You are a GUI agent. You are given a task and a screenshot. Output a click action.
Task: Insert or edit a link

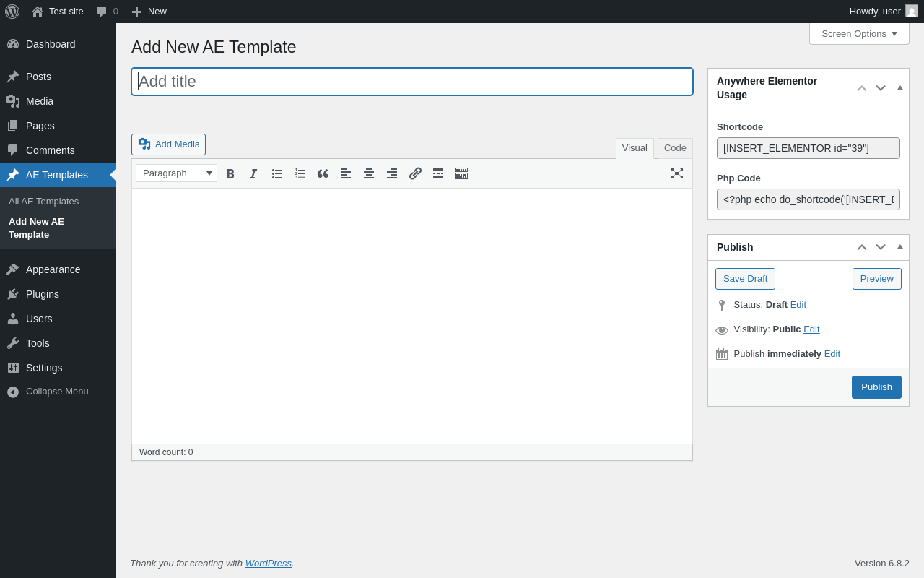tap(415, 173)
